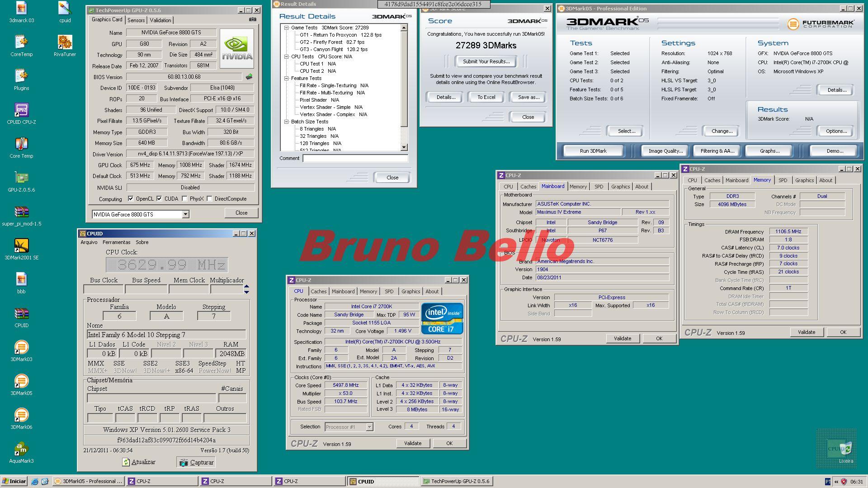Image resolution: width=868 pixels, height=488 pixels.
Task: Click the Internet Explorer quick launch icon
Action: (x=35, y=482)
